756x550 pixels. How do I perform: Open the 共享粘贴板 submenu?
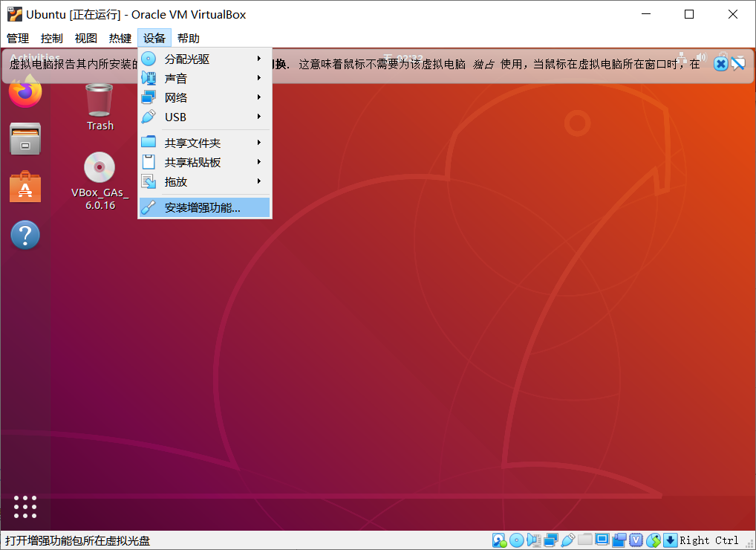point(205,162)
